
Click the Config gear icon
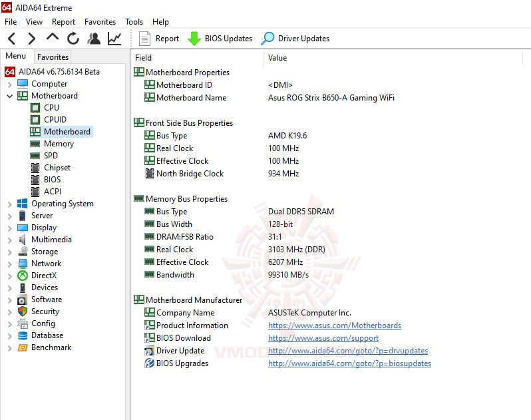point(23,323)
